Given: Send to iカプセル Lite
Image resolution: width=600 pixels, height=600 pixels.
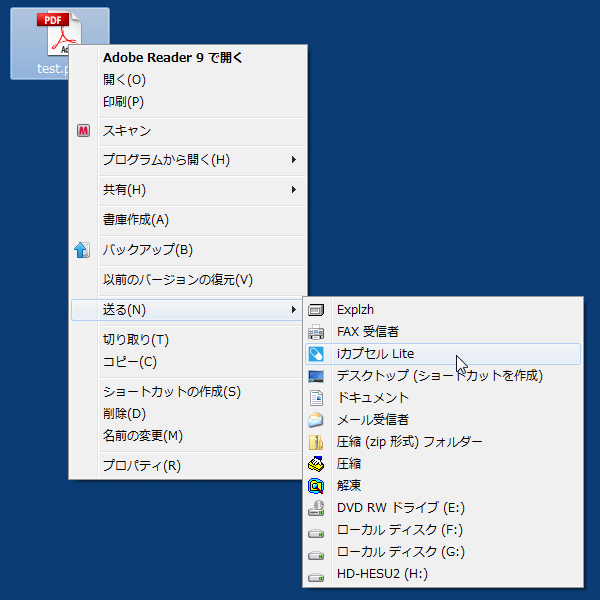Looking at the screenshot, I should click(443, 354).
